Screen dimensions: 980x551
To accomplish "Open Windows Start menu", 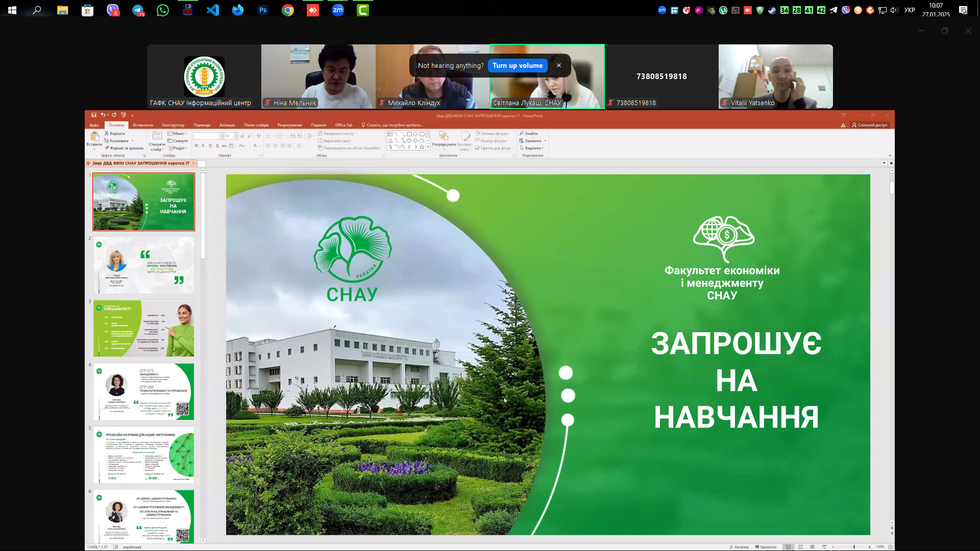I will (12, 10).
